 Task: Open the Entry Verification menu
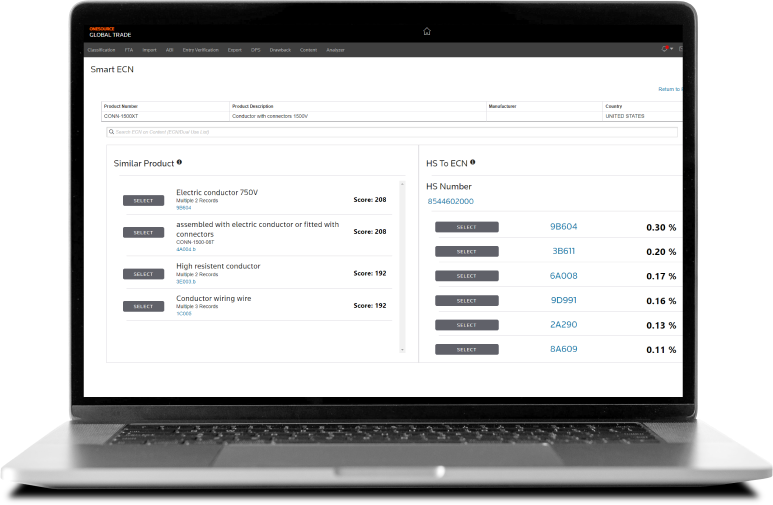pyautogui.click(x=199, y=49)
